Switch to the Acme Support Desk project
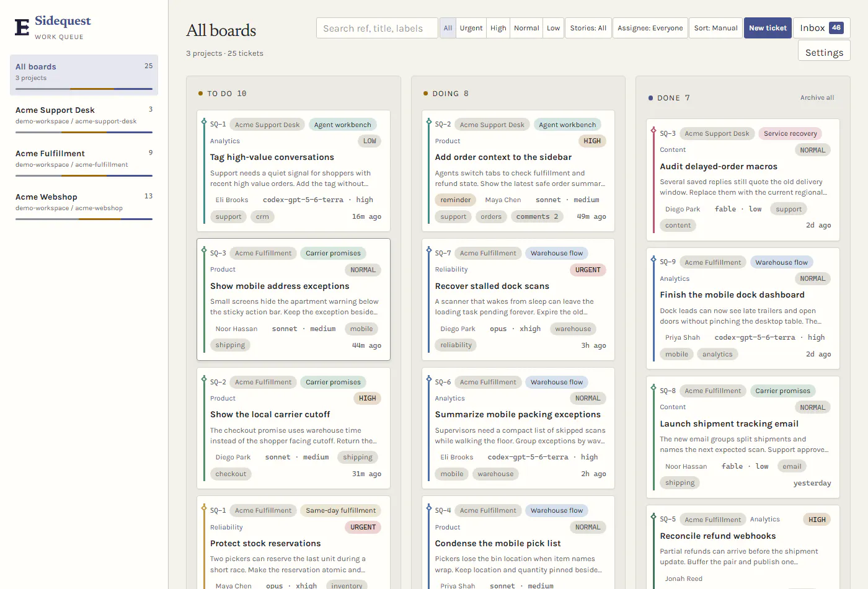The width and height of the screenshot is (868, 589). click(x=84, y=118)
